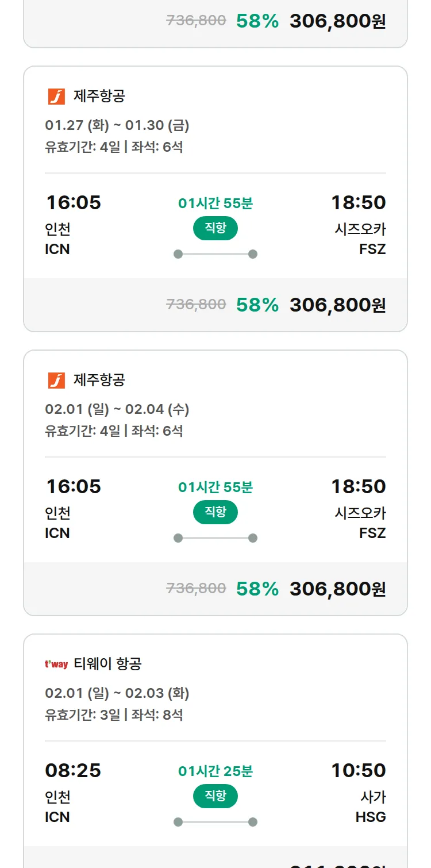Click 306,800원 price on the topmost card

pyautogui.click(x=337, y=21)
